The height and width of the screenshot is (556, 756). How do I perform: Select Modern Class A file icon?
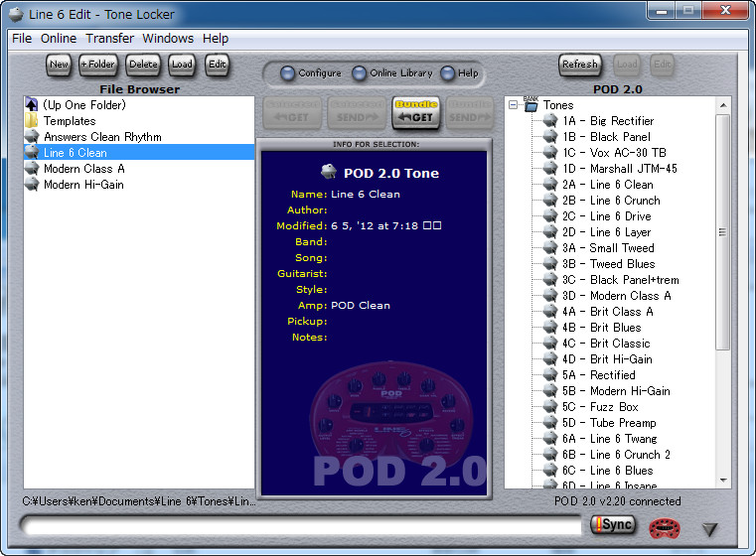click(32, 168)
